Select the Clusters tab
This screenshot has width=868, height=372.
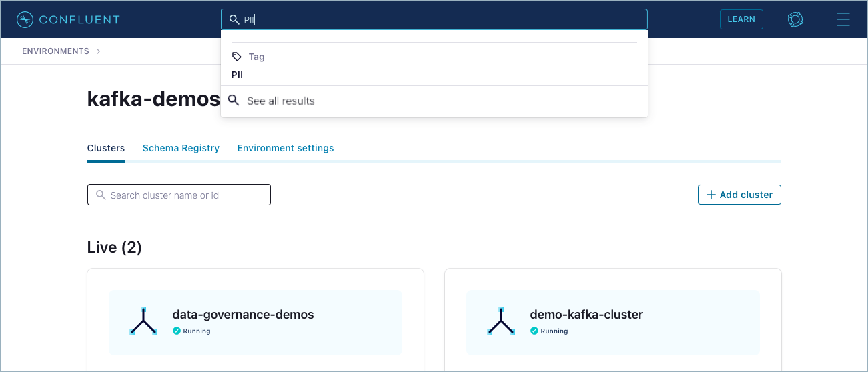(x=106, y=148)
